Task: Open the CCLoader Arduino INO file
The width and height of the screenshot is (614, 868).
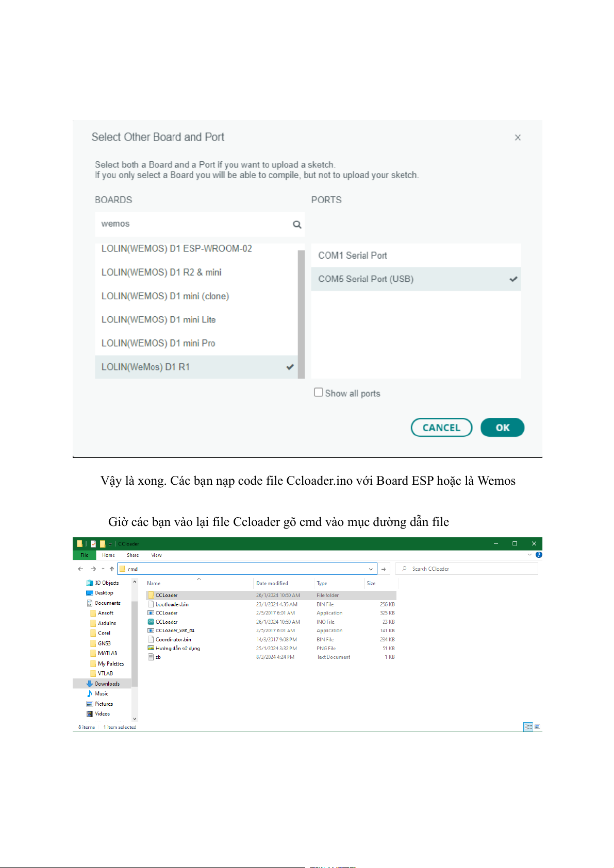Action: 167,622
